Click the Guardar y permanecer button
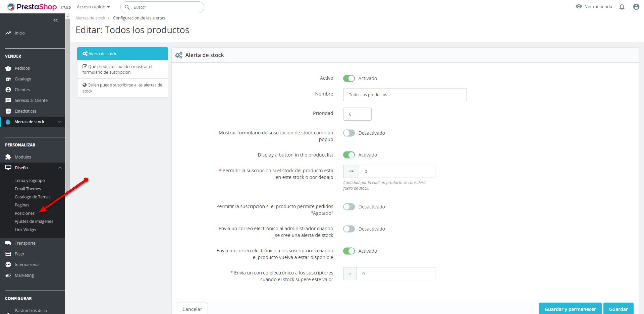Image resolution: width=644 pixels, height=314 pixels. tap(570, 309)
